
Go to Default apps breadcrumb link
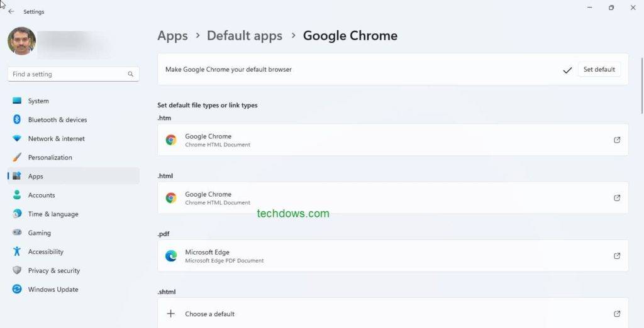(x=245, y=36)
